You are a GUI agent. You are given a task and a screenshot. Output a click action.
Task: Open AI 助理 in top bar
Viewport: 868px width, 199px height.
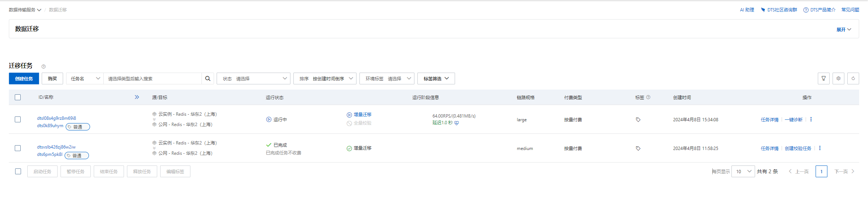click(747, 10)
